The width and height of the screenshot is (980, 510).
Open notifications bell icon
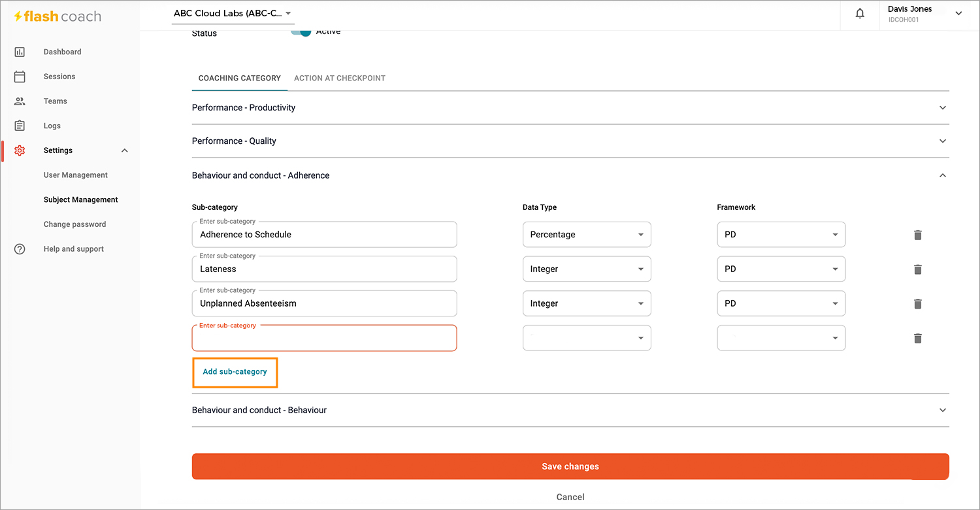[860, 13]
